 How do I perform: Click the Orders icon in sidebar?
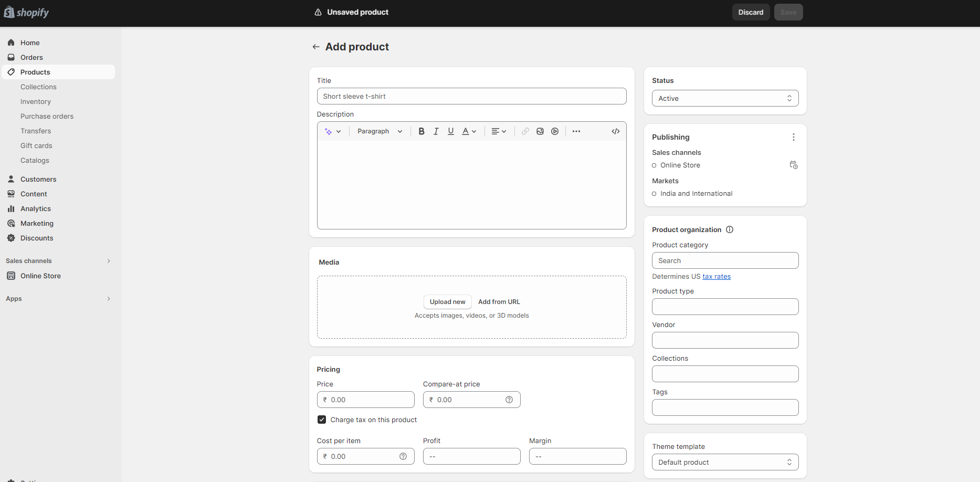(11, 57)
